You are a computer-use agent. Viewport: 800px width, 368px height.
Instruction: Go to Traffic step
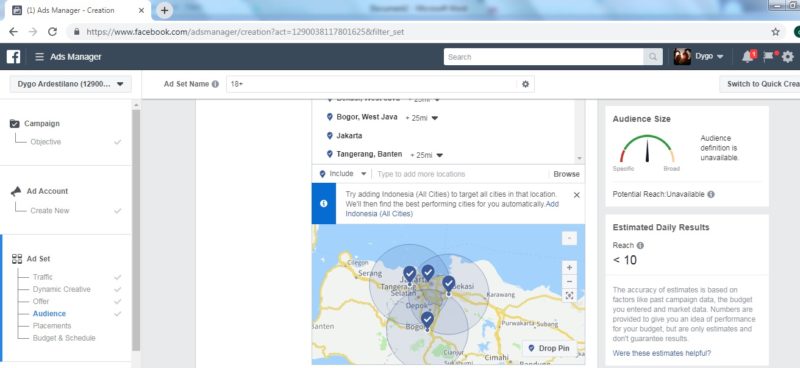point(42,277)
